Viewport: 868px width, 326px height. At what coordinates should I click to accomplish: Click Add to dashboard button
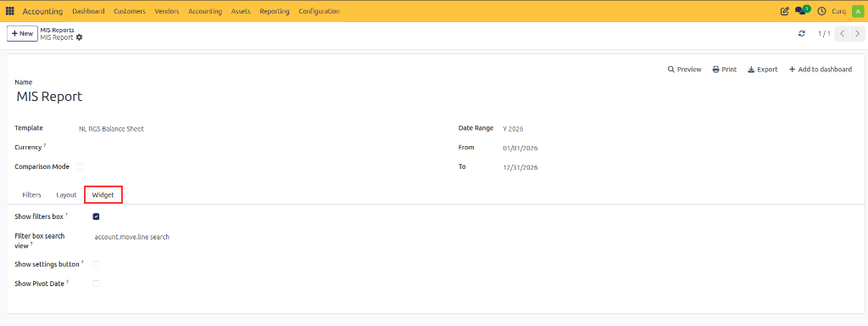[820, 70]
